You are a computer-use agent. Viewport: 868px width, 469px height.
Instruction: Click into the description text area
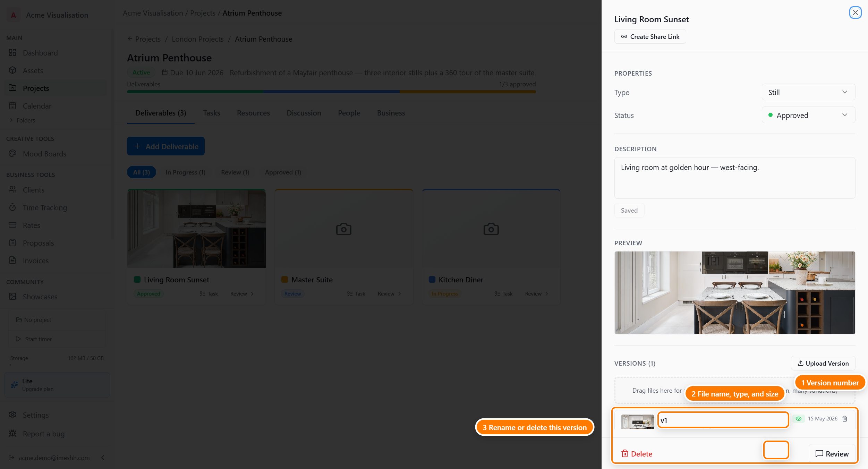click(x=734, y=178)
